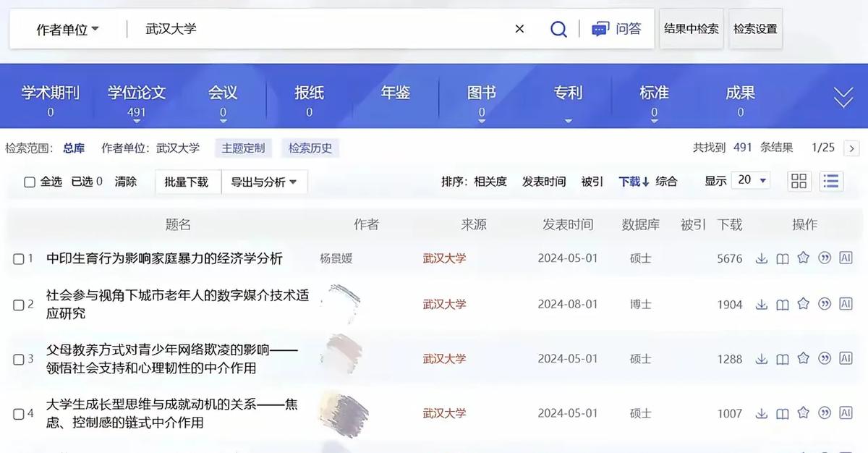The width and height of the screenshot is (868, 453).
Task: Click the 总库 search scope link
Action: (x=74, y=148)
